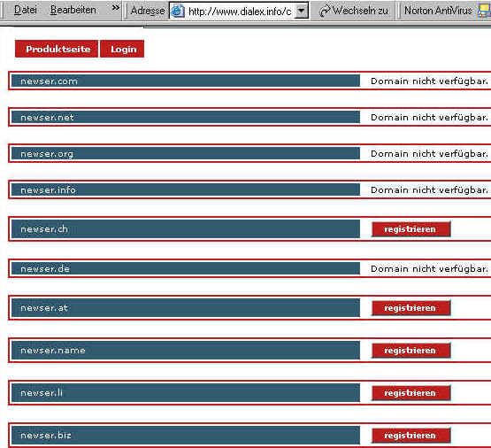Click the Wechseln zu button label
This screenshot has width=491, height=448.
[x=360, y=11]
